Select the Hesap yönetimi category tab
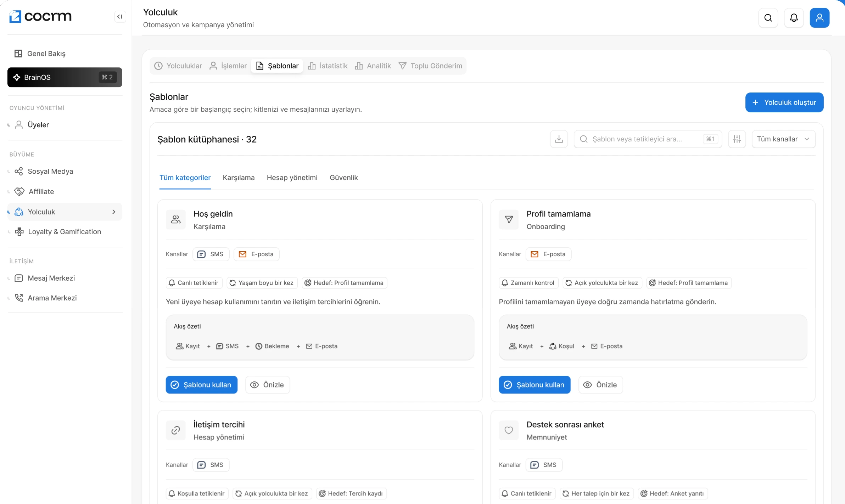The width and height of the screenshot is (845, 504). (292, 178)
